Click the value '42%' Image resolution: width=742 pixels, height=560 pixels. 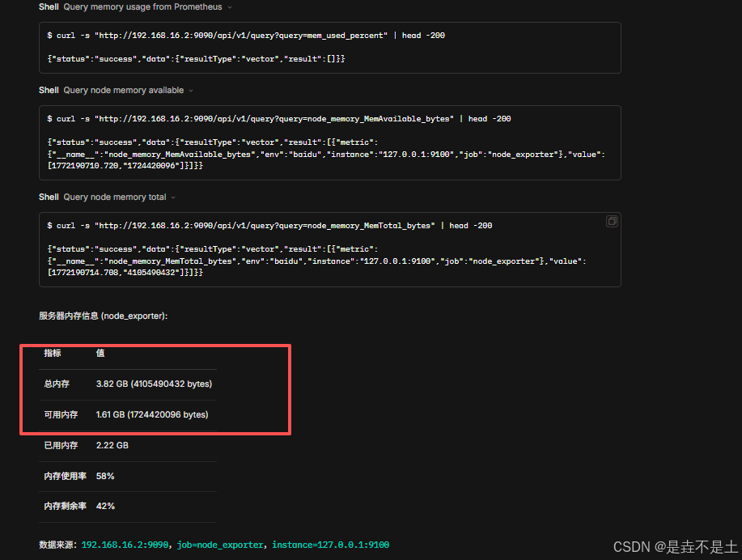[105, 506]
